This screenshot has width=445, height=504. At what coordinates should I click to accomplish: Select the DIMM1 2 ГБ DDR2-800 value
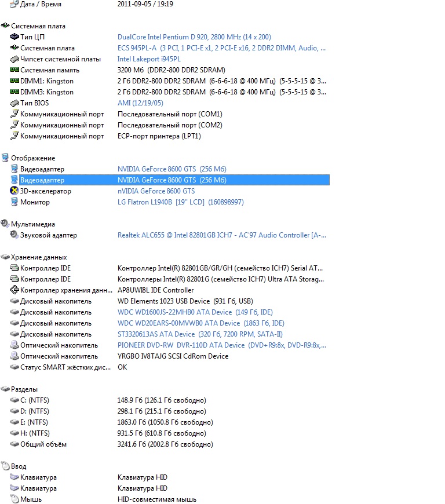[x=221, y=81]
